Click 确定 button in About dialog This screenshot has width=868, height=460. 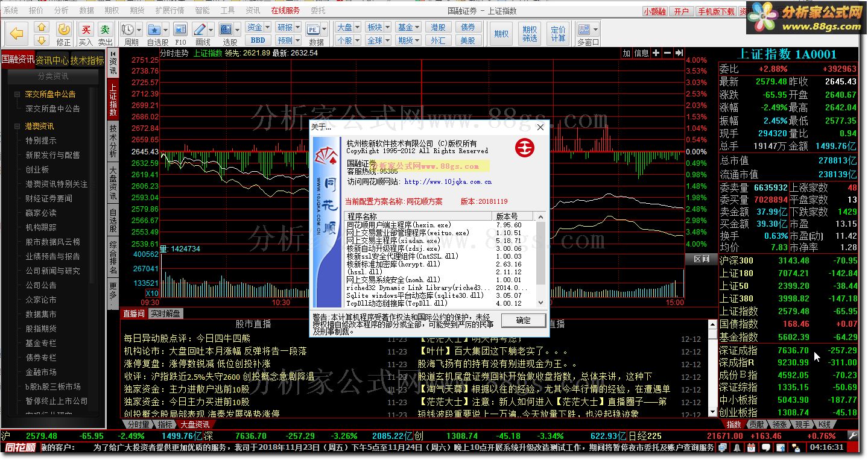(523, 320)
